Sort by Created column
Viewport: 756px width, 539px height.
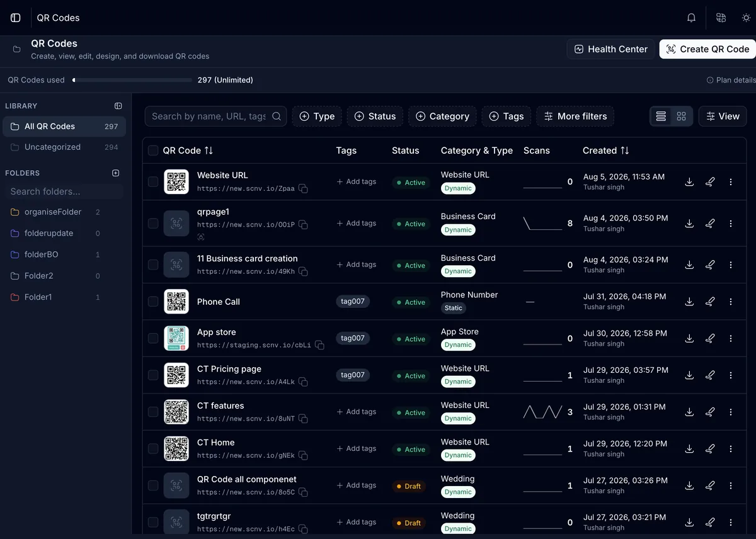pyautogui.click(x=606, y=150)
